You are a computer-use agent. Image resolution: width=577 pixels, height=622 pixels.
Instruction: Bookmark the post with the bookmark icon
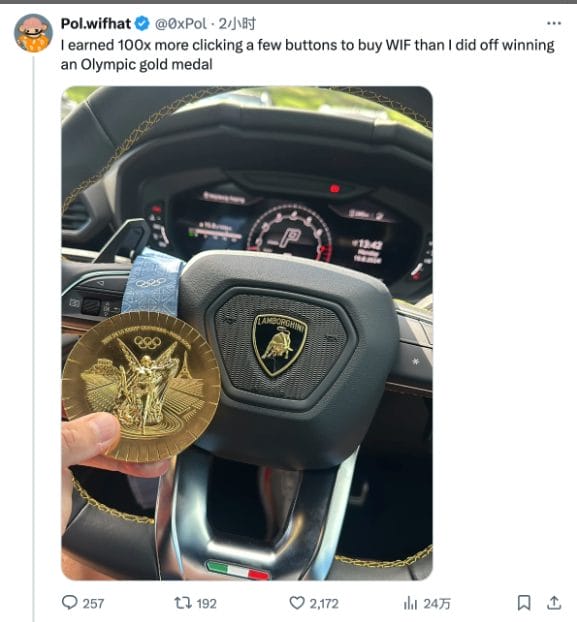coord(524,603)
